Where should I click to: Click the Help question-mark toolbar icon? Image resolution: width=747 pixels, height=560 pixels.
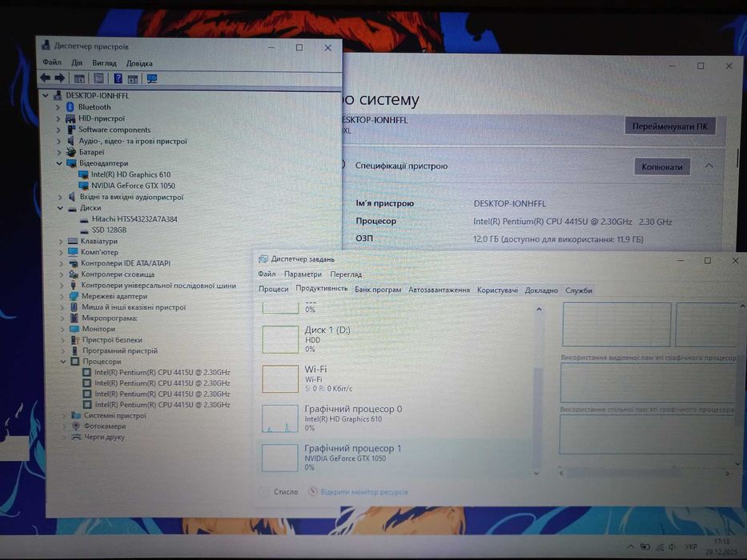pos(118,78)
